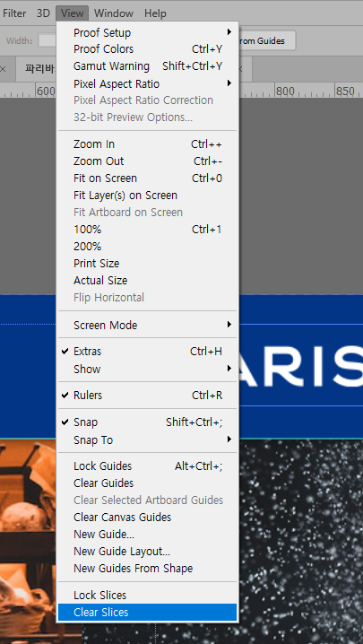The image size is (363, 644).
Task: Click the View menu header
Action: coord(73,13)
